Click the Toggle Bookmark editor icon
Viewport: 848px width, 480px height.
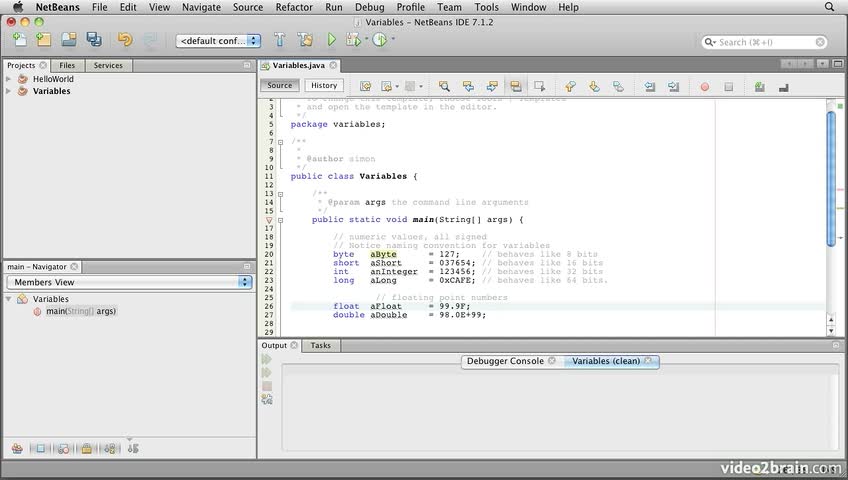point(618,86)
